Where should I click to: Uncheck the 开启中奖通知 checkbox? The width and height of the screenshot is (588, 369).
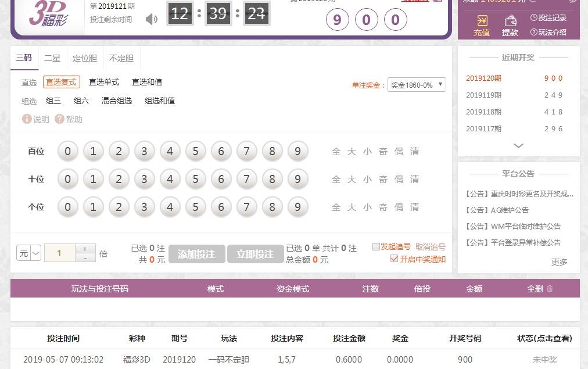click(395, 259)
